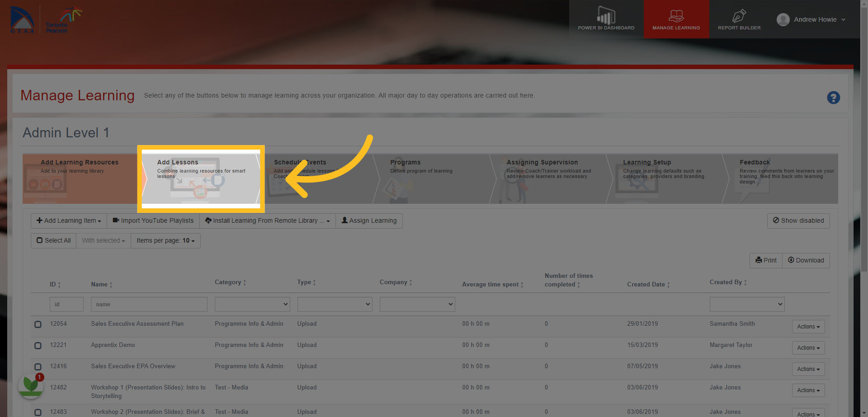Click the GTAA Toronto Pearson logo

point(46,20)
